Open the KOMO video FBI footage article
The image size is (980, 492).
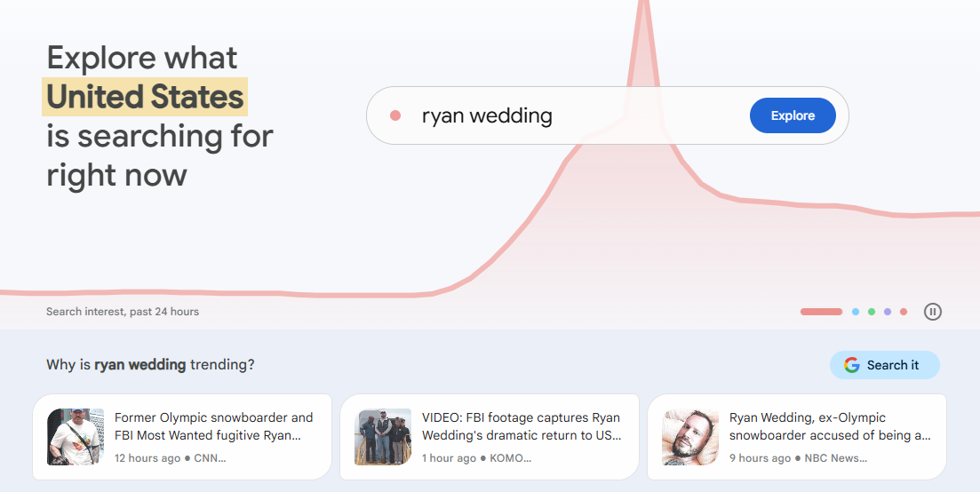(x=490, y=437)
